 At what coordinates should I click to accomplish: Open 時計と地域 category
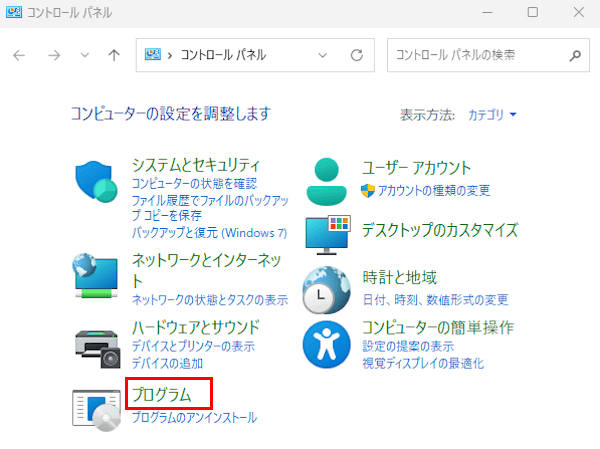pyautogui.click(x=399, y=278)
